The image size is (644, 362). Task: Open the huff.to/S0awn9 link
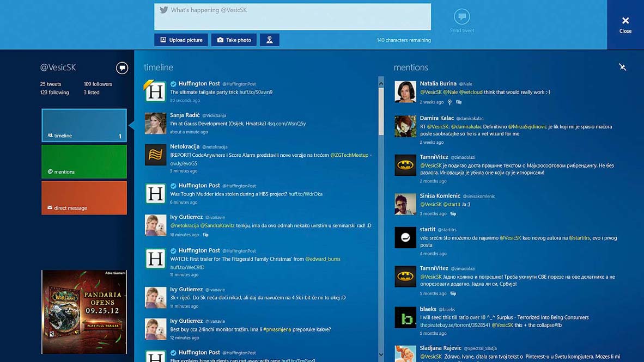pyautogui.click(x=256, y=93)
